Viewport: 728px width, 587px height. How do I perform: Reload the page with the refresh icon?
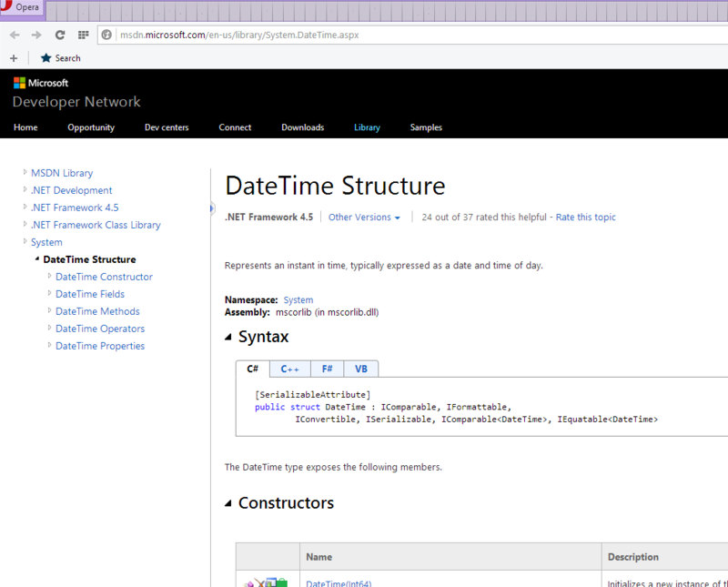60,35
